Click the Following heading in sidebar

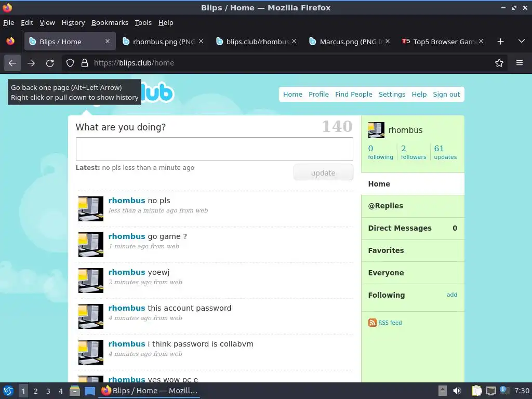click(387, 295)
